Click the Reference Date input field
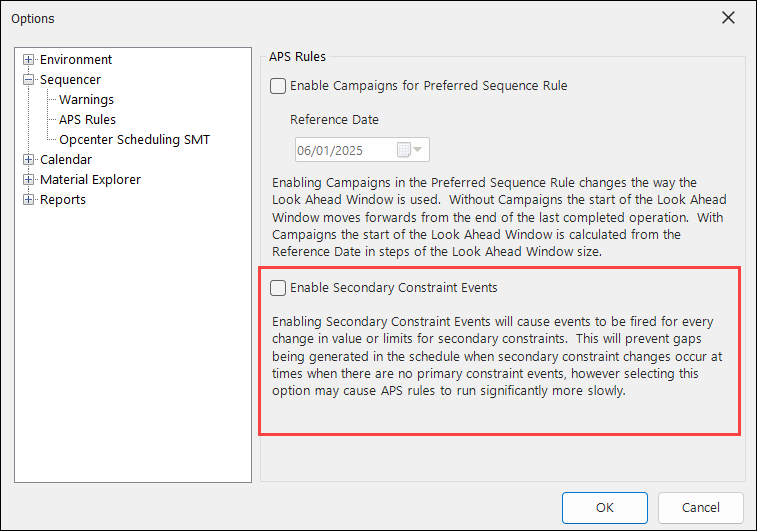The width and height of the screenshot is (757, 531). click(x=345, y=150)
